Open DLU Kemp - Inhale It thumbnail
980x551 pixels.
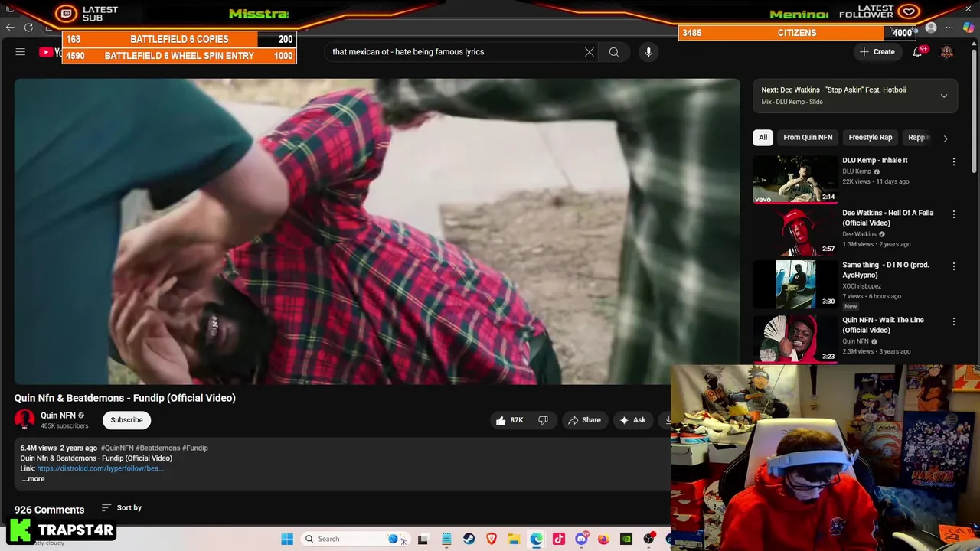795,180
